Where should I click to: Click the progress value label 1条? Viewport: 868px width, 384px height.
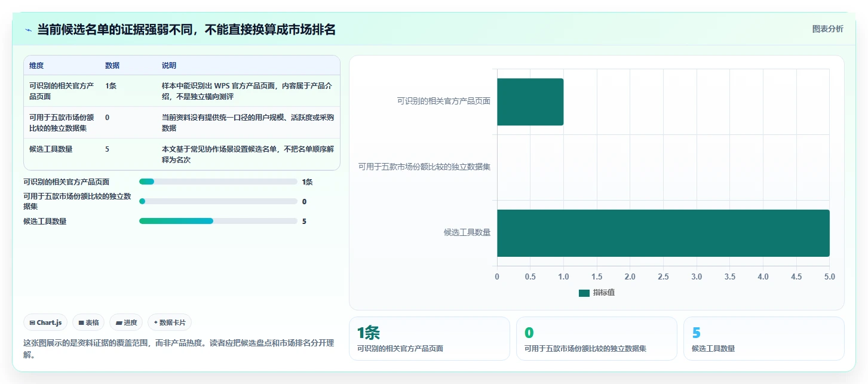point(307,182)
